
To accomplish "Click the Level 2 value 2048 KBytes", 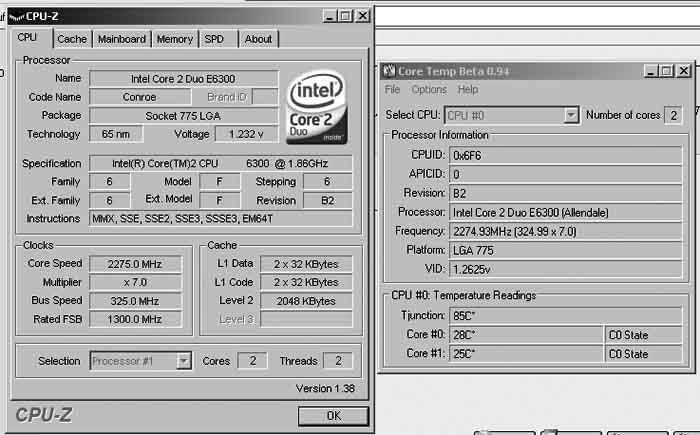I will click(306, 301).
